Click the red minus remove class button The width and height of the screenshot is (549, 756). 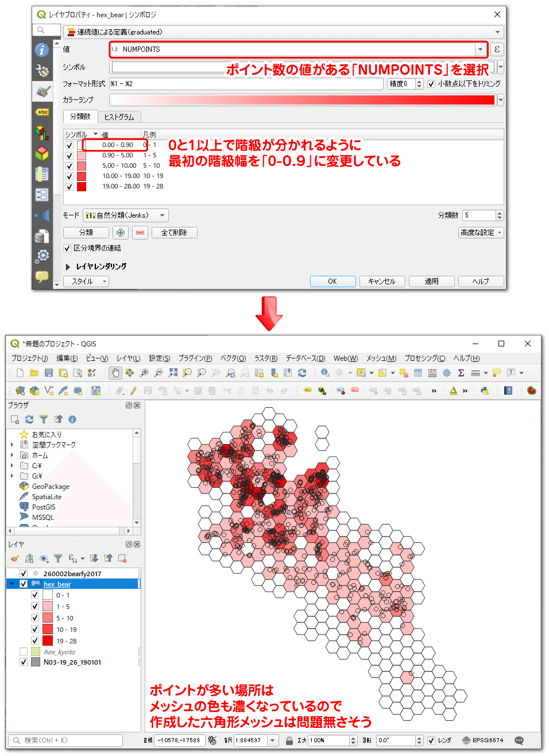(140, 233)
